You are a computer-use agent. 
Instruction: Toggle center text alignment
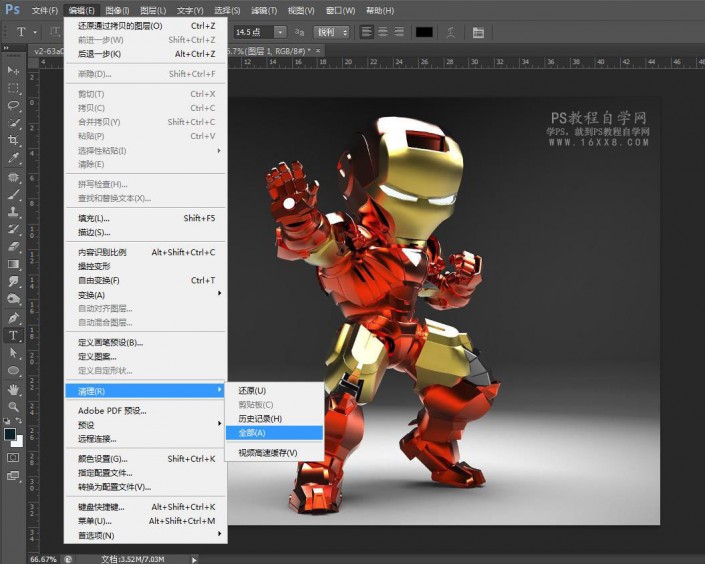pyautogui.click(x=383, y=32)
